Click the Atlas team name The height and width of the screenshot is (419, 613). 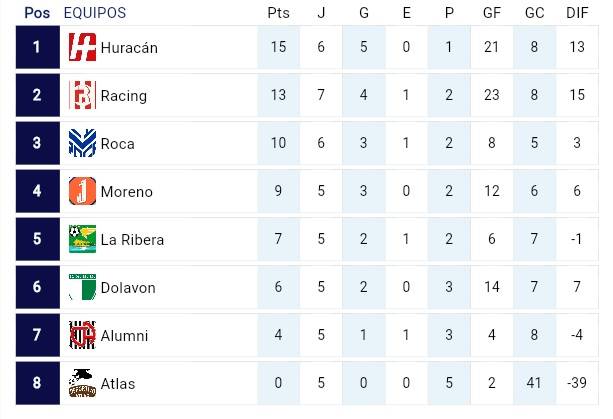(x=118, y=384)
